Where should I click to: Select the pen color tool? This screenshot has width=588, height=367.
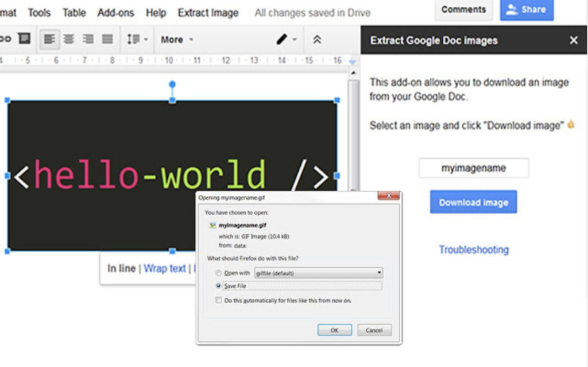(282, 39)
